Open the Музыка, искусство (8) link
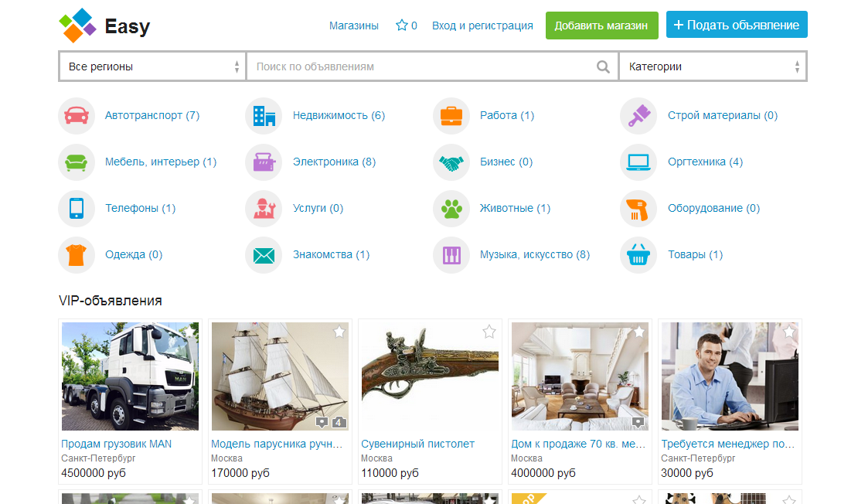Viewport: 841px width, 504px height. click(535, 254)
